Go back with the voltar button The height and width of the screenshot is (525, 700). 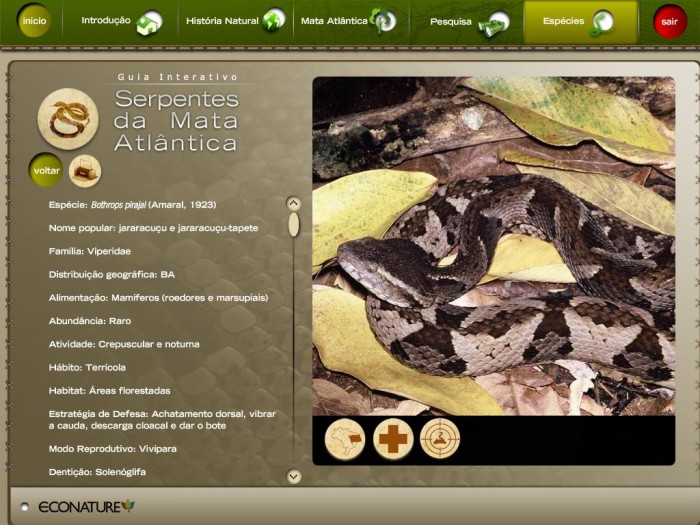coord(46,170)
